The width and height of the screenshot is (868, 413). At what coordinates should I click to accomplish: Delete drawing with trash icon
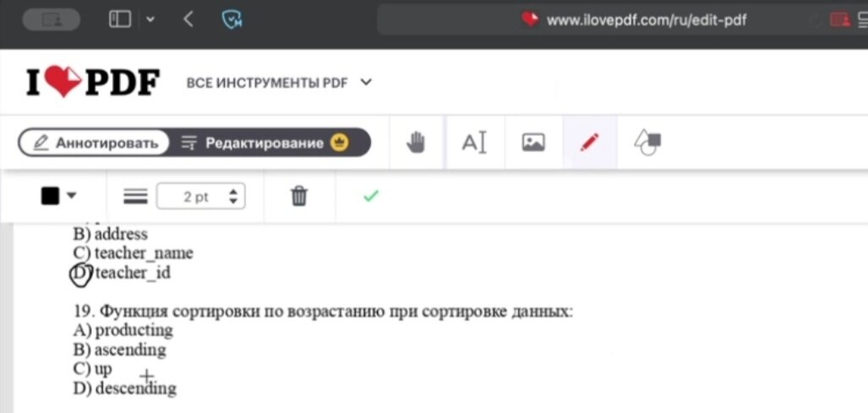point(299,196)
